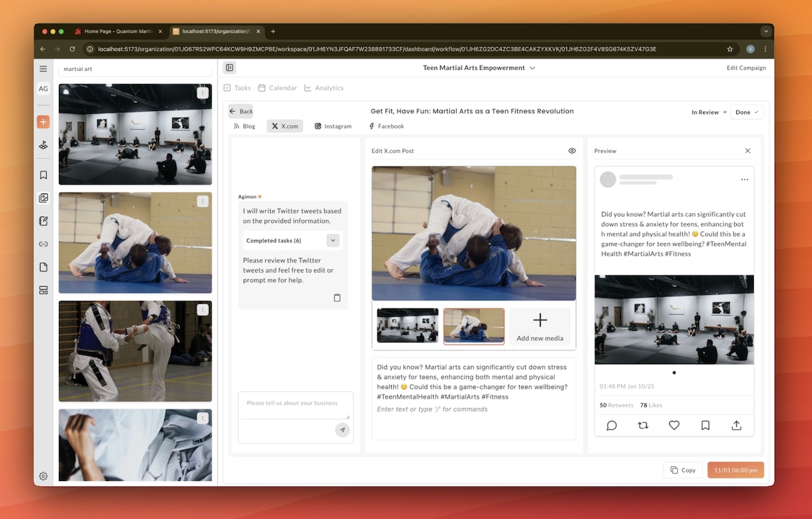Open the browser tab search dropdown
Screen dimensions: 812x519
click(766, 31)
